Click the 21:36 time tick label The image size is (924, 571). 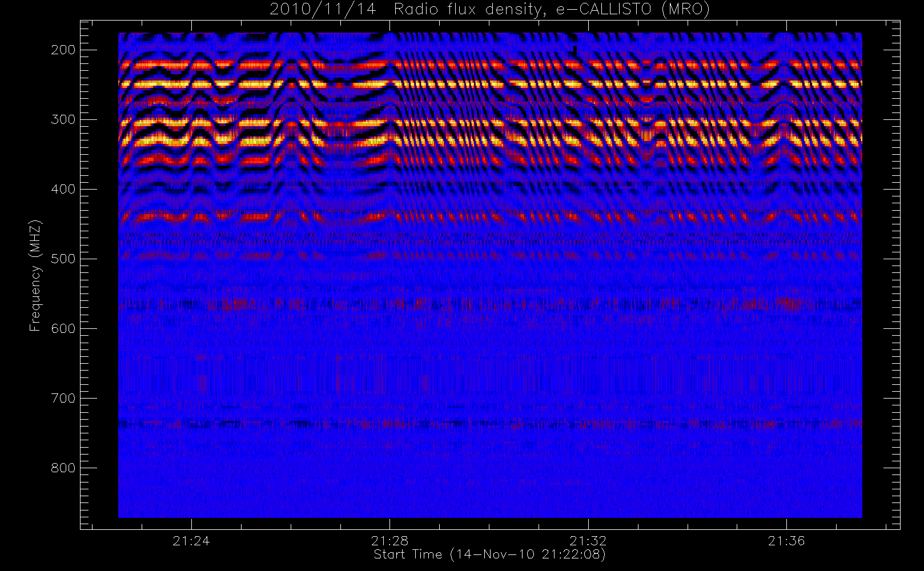click(x=786, y=541)
